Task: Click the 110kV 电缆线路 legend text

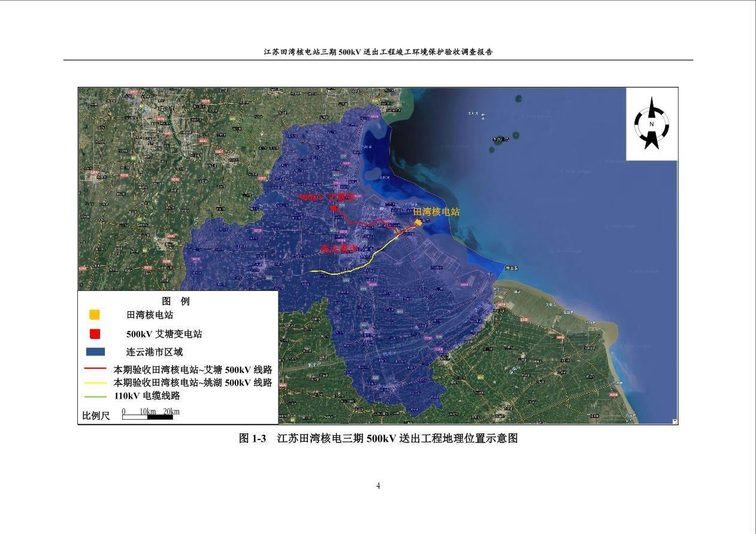Action: [x=147, y=396]
